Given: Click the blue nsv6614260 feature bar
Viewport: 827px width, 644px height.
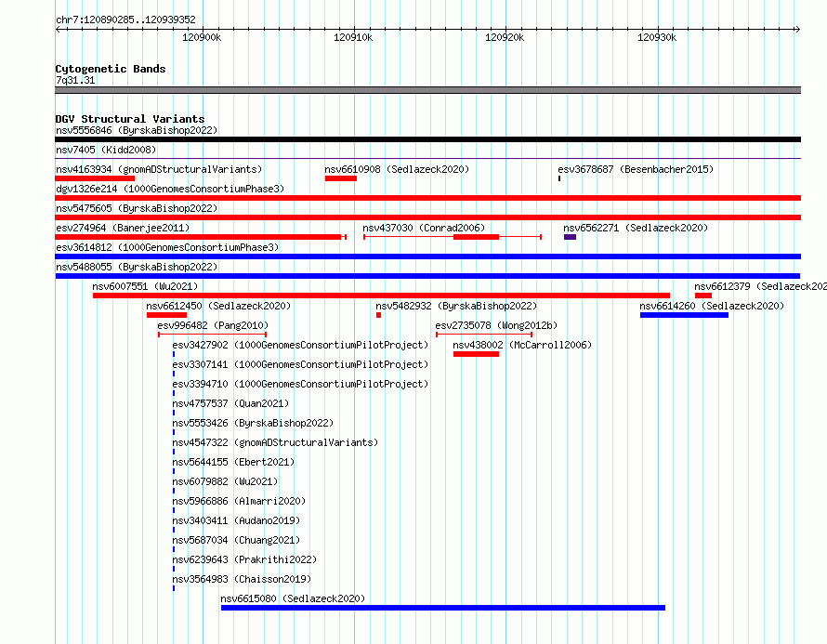Looking at the screenshot, I should pyautogui.click(x=684, y=315).
